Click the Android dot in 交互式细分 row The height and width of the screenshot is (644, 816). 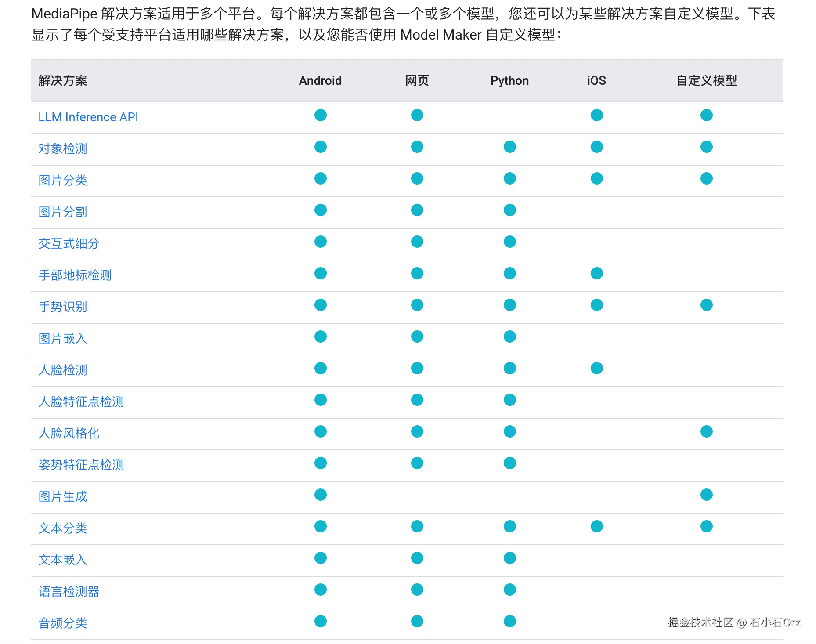point(321,242)
